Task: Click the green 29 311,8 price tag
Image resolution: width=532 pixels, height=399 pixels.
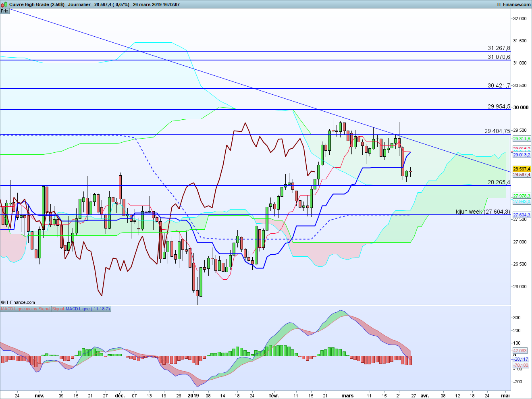Action: coord(522,139)
